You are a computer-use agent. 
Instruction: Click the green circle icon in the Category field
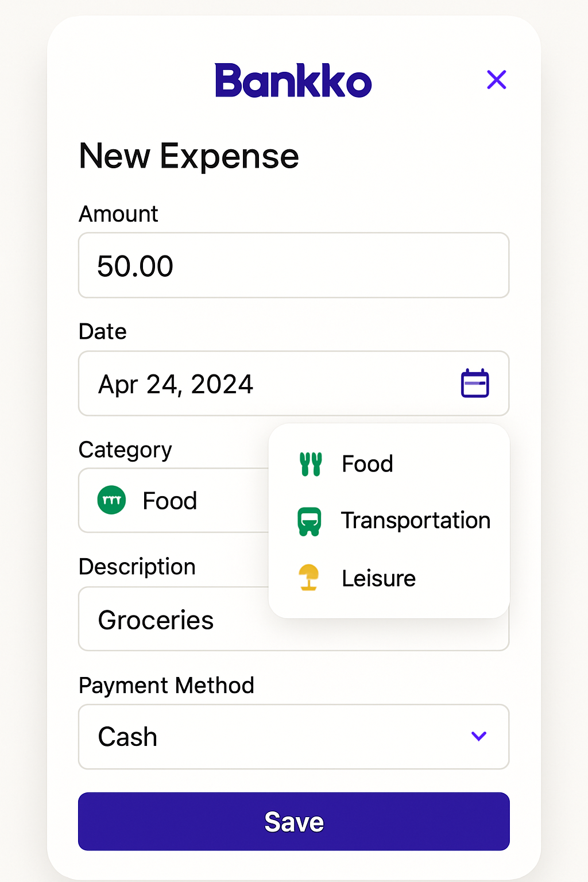[x=112, y=500]
